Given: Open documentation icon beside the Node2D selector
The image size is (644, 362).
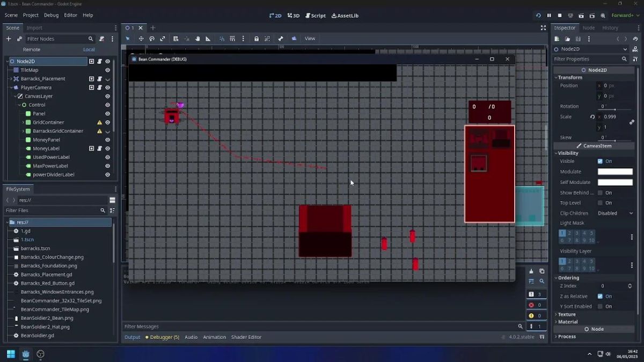Looking at the screenshot, I should 635,49.
